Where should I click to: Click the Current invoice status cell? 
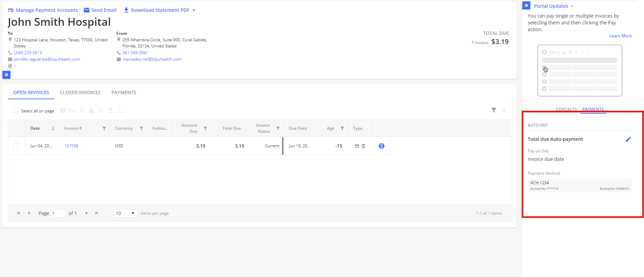click(x=272, y=146)
